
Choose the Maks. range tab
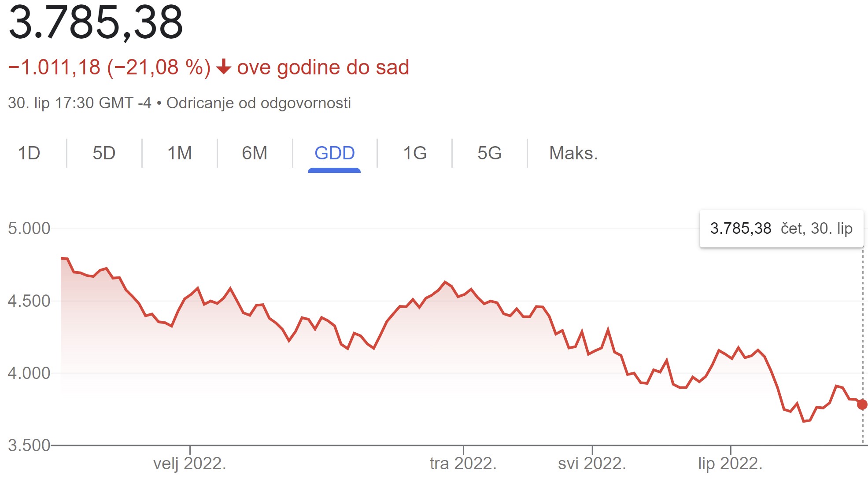573,153
